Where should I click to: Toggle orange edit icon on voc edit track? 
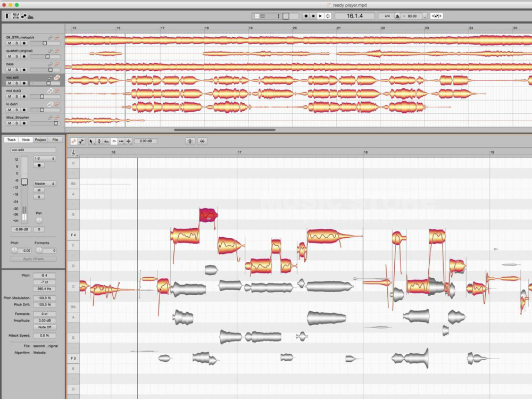[x=57, y=77]
